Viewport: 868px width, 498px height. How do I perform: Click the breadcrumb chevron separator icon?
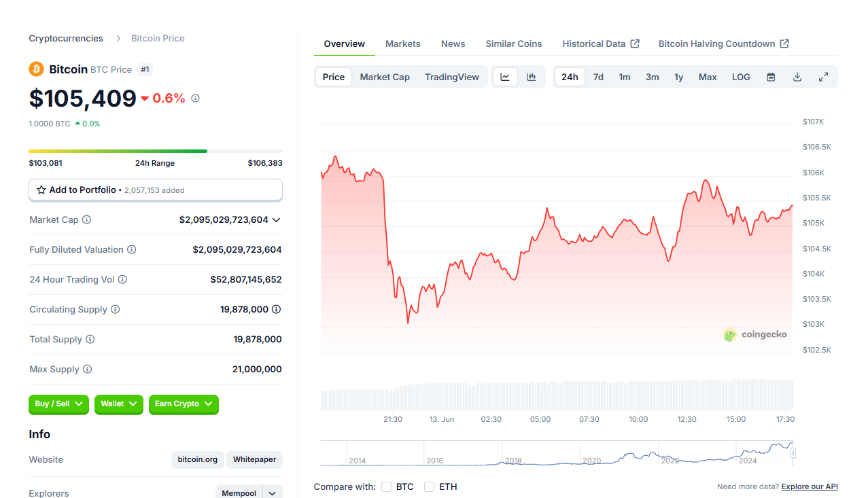click(x=118, y=39)
